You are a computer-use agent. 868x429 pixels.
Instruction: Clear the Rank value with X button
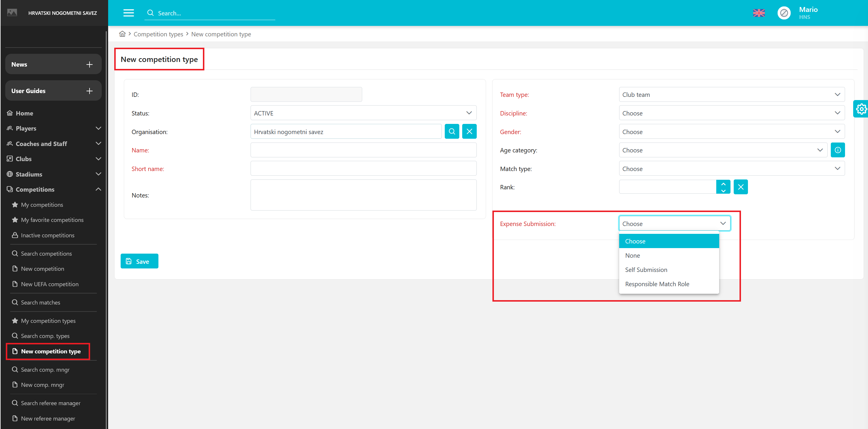tap(740, 187)
